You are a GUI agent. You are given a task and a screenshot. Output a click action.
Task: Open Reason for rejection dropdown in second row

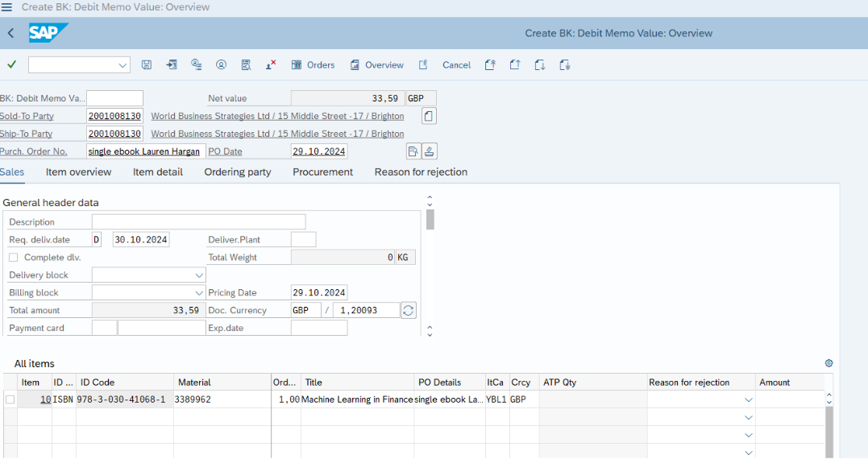[749, 417]
